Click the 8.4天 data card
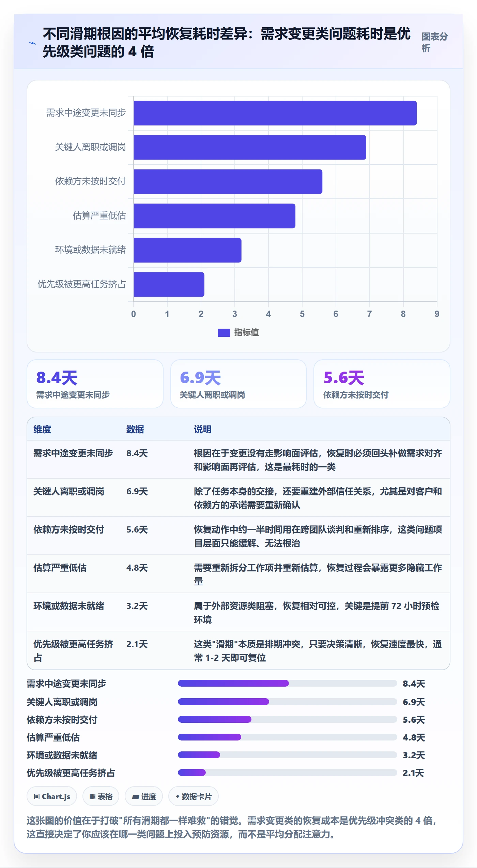 click(x=95, y=384)
